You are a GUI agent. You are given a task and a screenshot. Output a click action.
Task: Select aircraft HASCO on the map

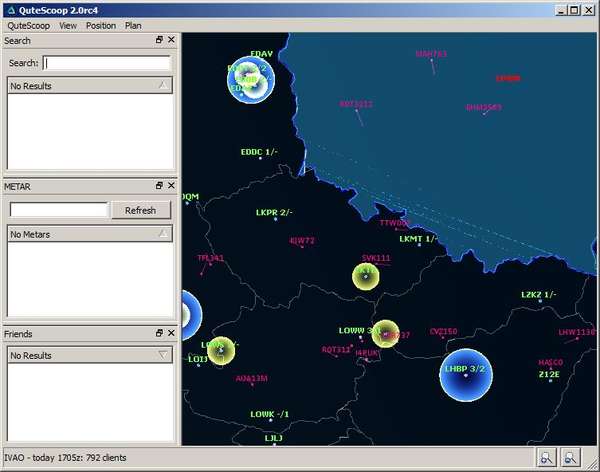551,363
